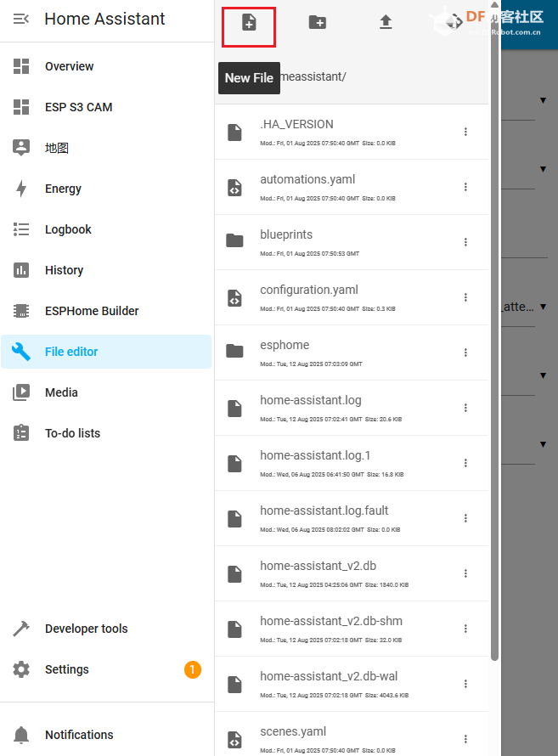
Task: Open options menu for esphome folder
Action: 465,353
